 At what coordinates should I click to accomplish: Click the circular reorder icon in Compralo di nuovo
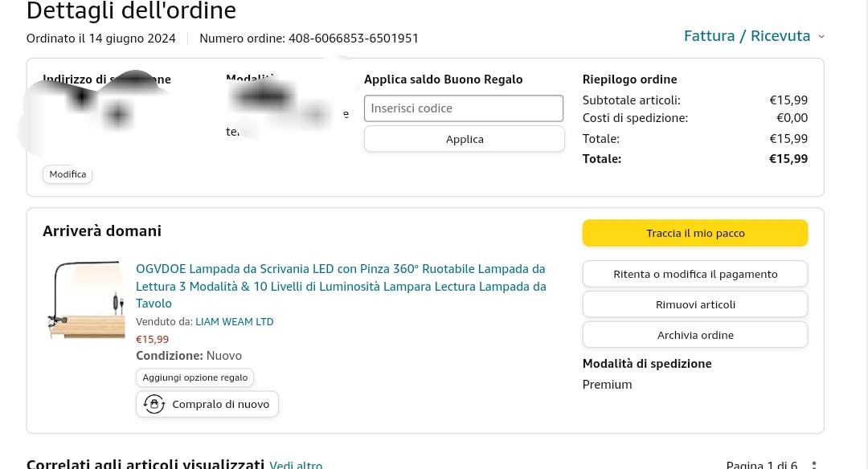pos(154,404)
